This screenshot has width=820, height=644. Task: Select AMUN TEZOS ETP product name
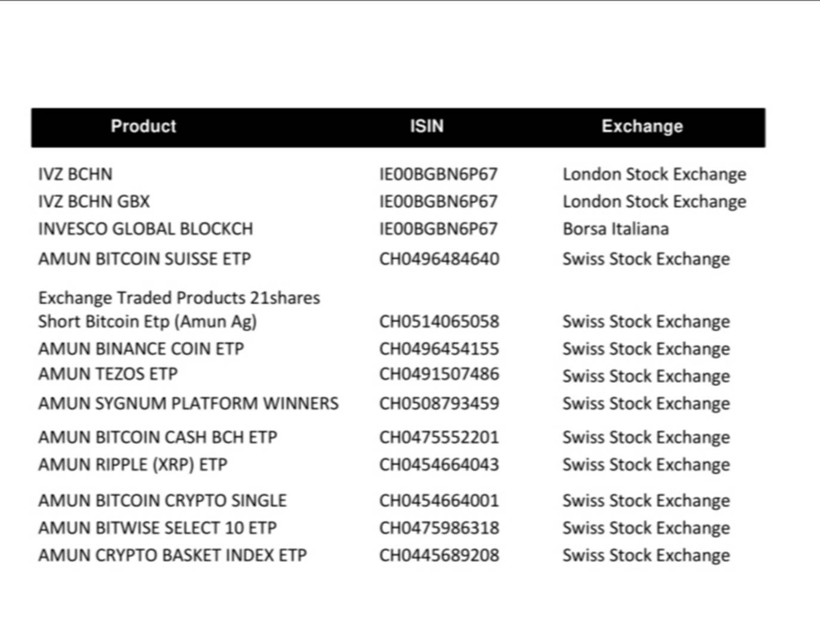[x=108, y=374]
